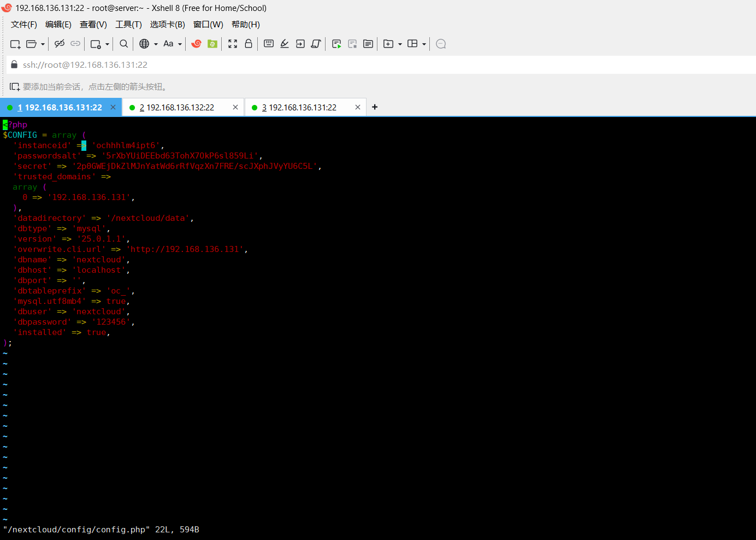
Task: Click the arrow-into-box transfer icon
Action: (300, 44)
